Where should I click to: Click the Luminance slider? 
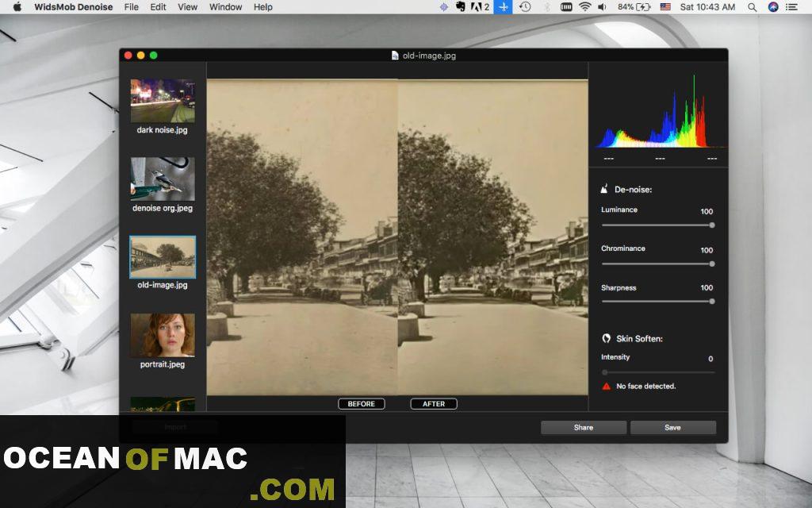click(657, 225)
